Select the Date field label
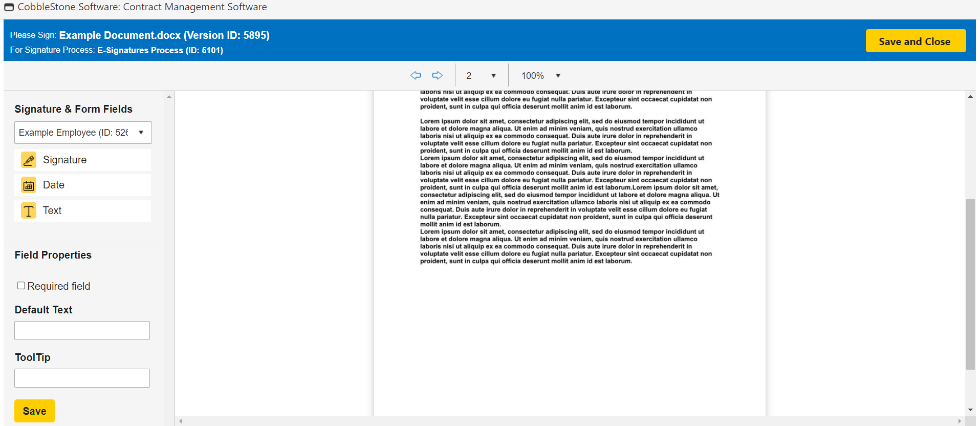Screen dimensions: 980x426 click(54, 185)
